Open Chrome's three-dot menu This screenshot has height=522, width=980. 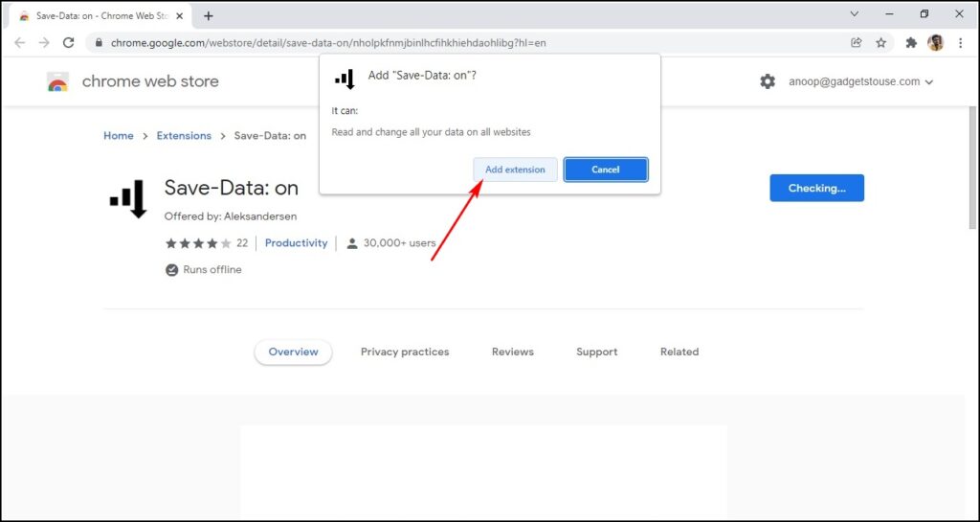(961, 42)
